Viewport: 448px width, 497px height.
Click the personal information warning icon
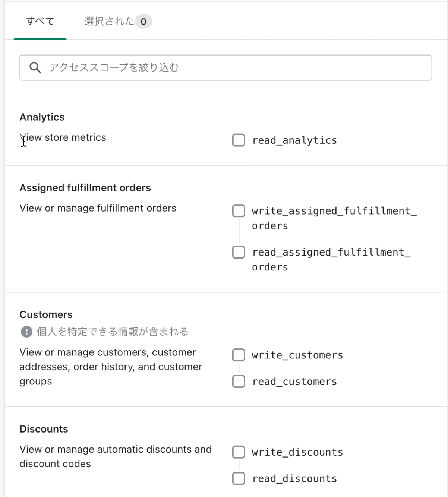(x=26, y=332)
